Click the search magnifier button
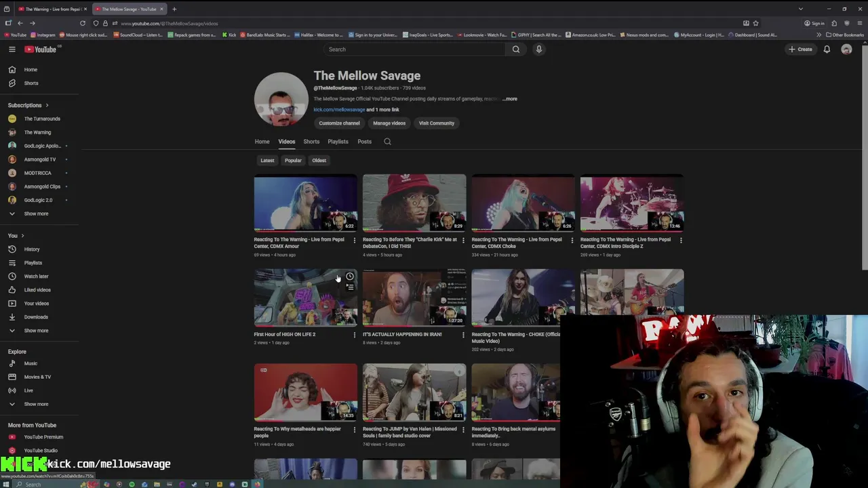Image resolution: width=868 pixels, height=488 pixels. (x=516, y=49)
